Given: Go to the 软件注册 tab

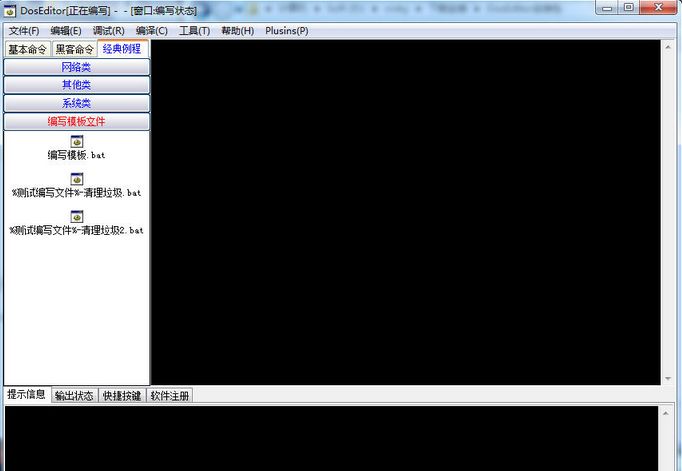Looking at the screenshot, I should 170,395.
